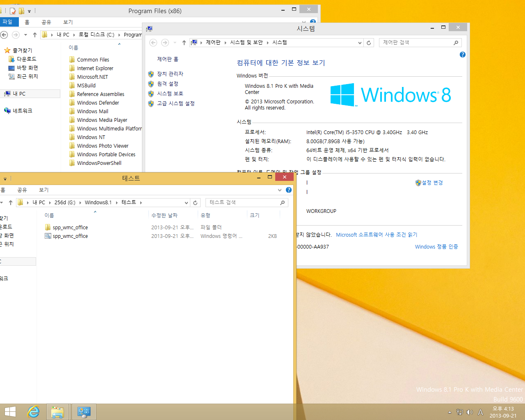The image size is (525, 420).
Task: Sort by 수정한 날짜 column
Action: (164, 215)
